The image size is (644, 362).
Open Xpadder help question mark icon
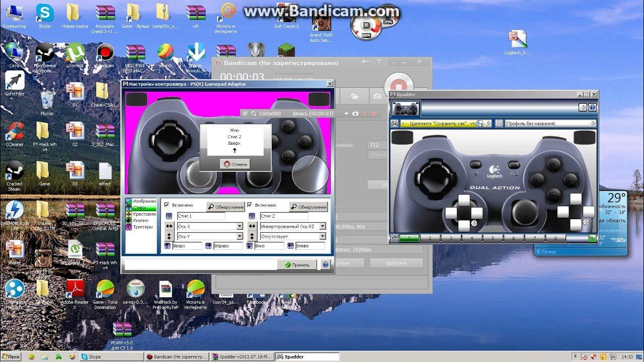pos(592,107)
